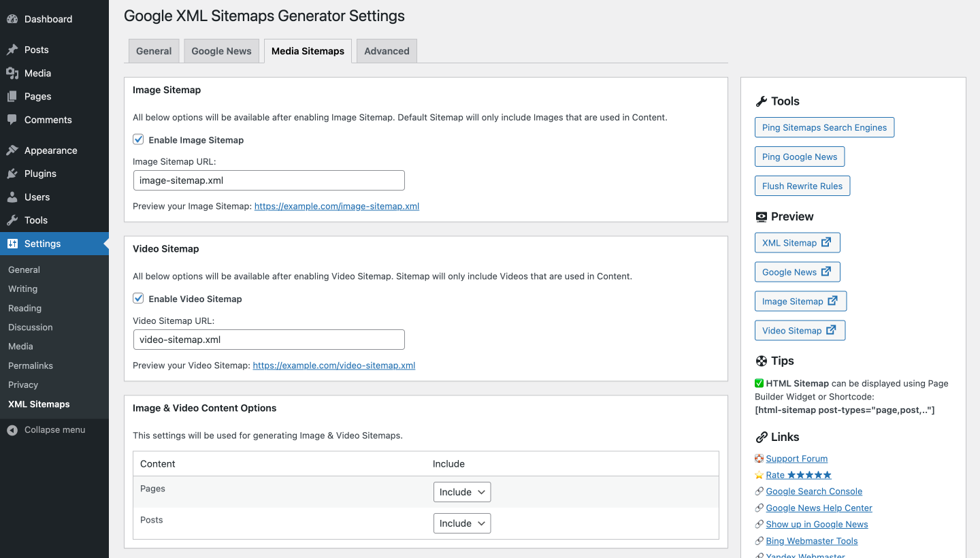Click the Media library icon
Viewport: 980px width, 558px height.
(12, 73)
